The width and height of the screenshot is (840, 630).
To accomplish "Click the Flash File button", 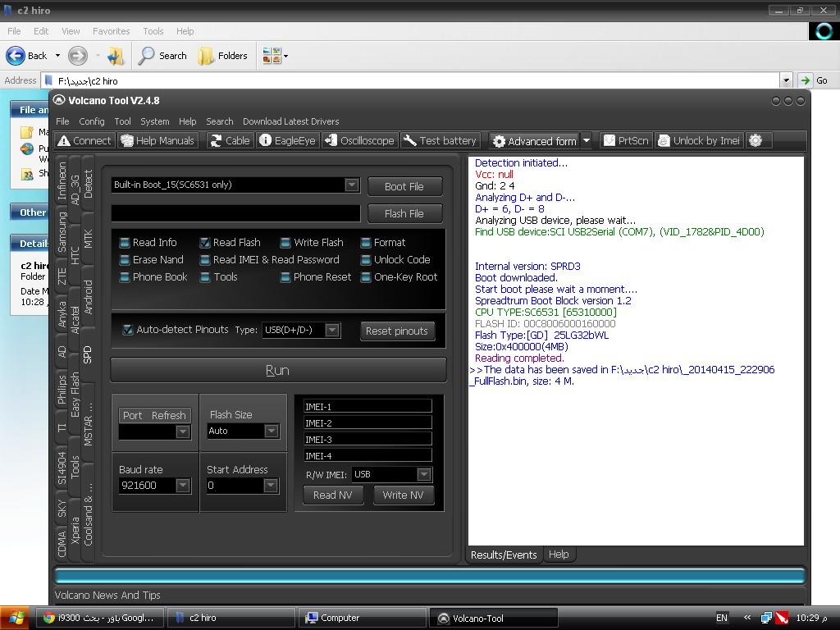I will point(404,213).
